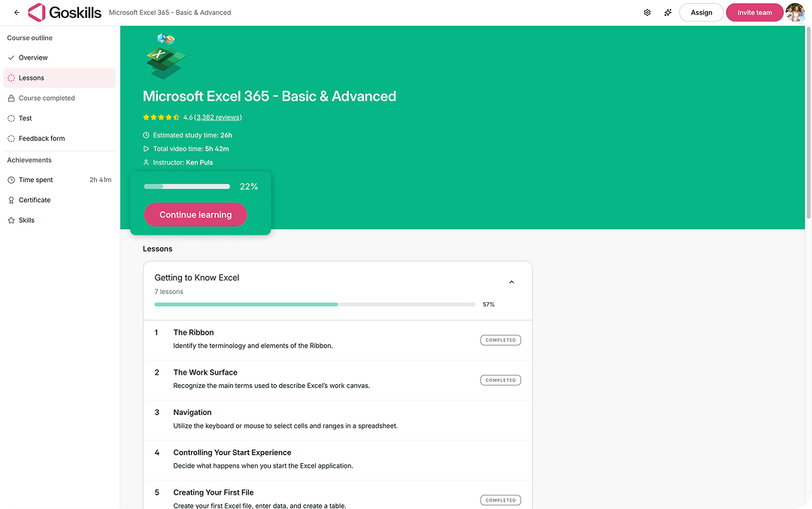Click the 2h 41m time spent value

tap(101, 180)
